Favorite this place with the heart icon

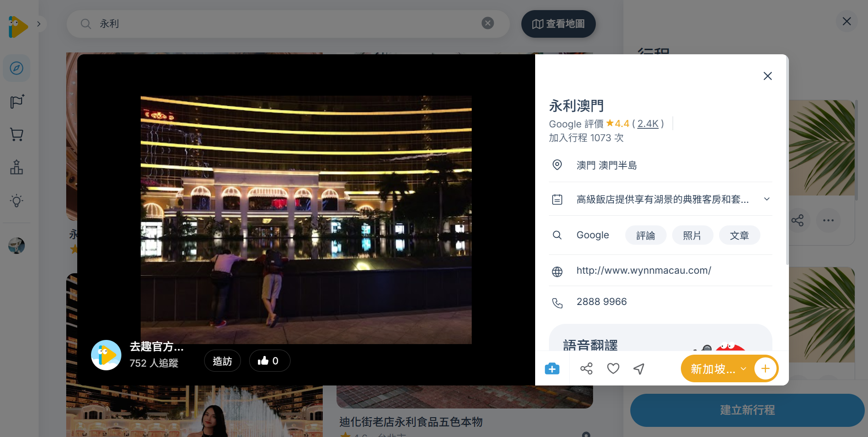tap(613, 368)
